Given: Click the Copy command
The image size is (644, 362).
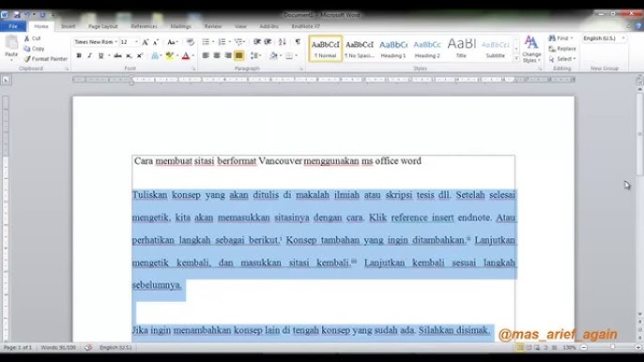Looking at the screenshot, I should pos(34,49).
